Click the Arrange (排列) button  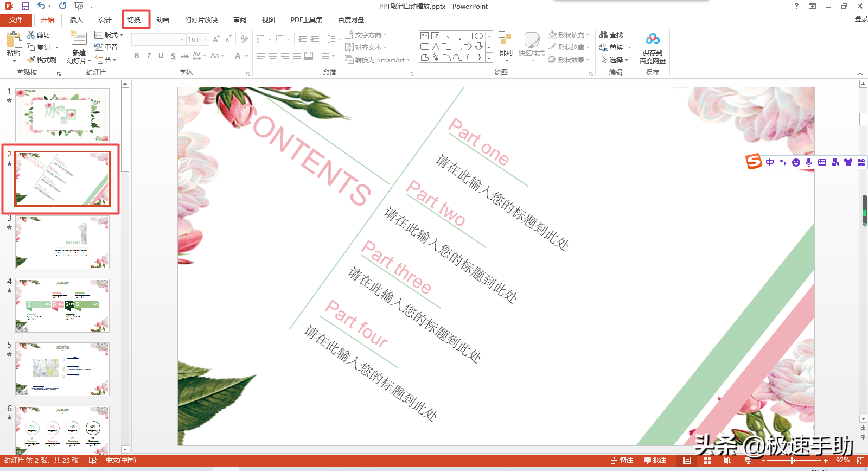pos(506,47)
